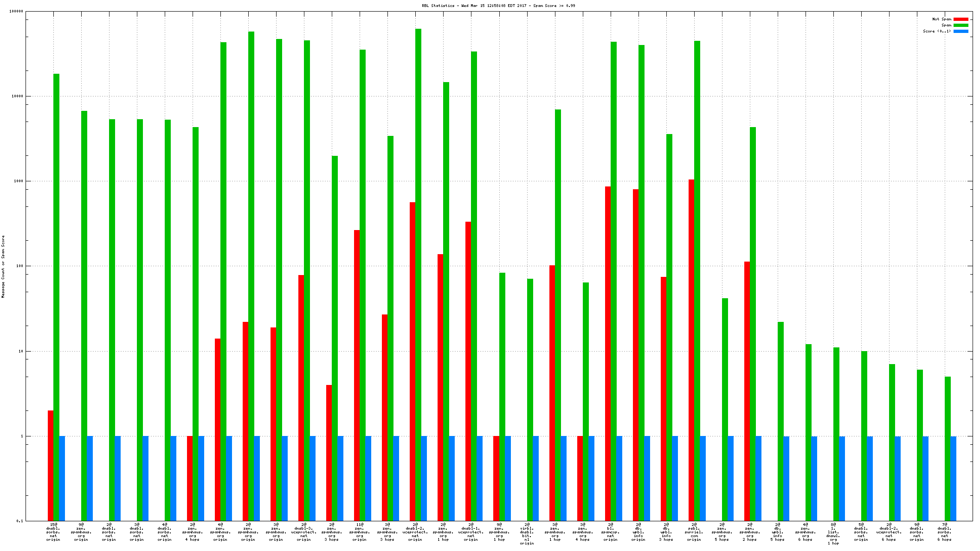Click the 100 y-axis tick label
Viewport: 980px width, 551px height.
click(x=20, y=266)
